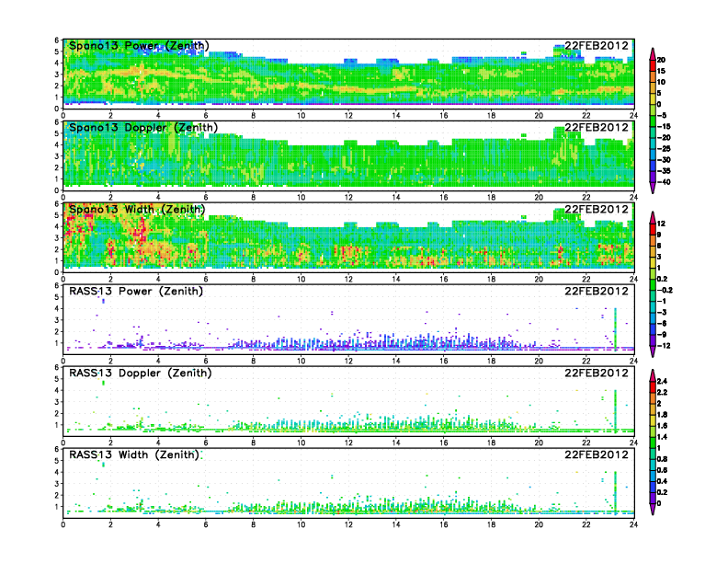Click the 22FEB2012 date in RASS13 Doppler panel

pos(597,373)
